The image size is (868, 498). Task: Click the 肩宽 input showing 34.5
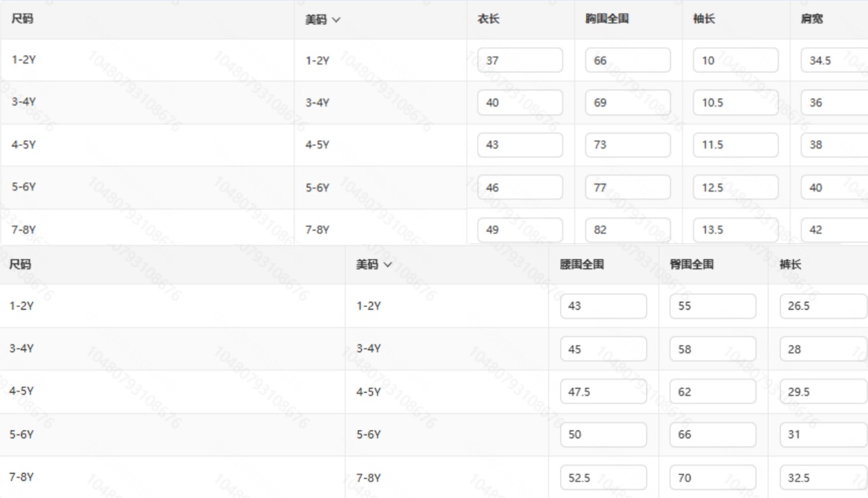tap(835, 60)
